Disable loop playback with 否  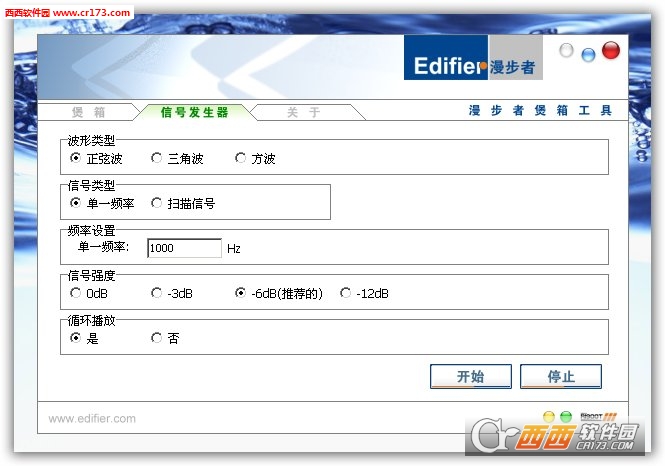(x=165, y=338)
